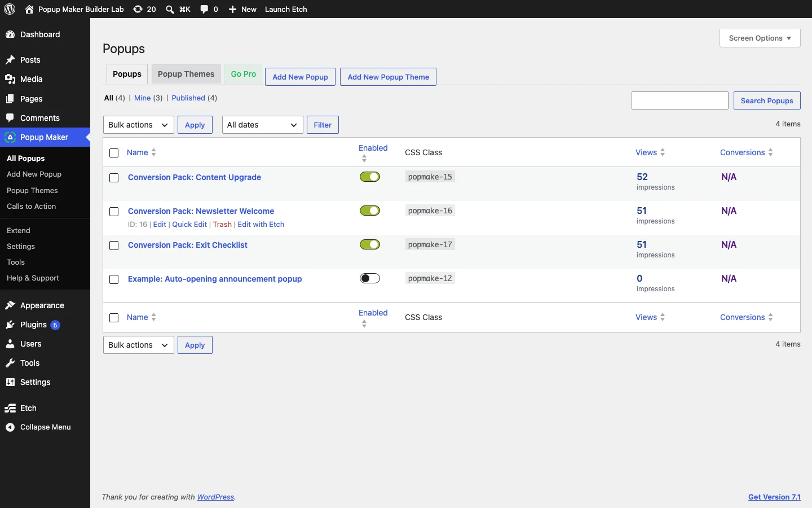Open Extend submenu item
Image resolution: width=812 pixels, height=508 pixels.
45,231
